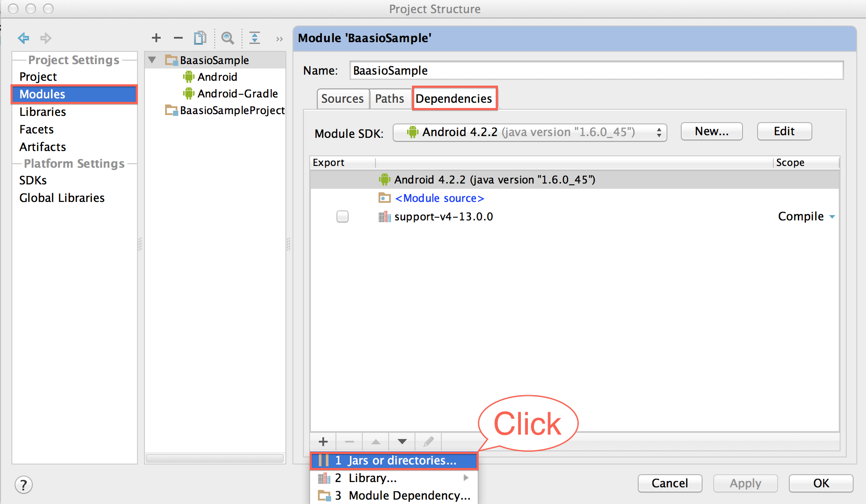Click the Export column header
This screenshot has width=866, height=504.
click(343, 162)
